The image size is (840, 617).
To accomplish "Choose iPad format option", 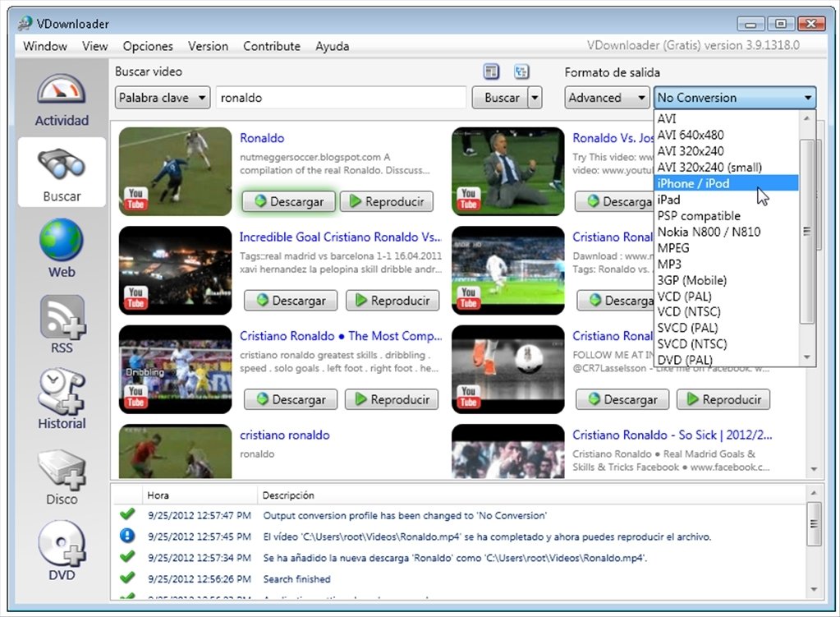I will point(727,200).
